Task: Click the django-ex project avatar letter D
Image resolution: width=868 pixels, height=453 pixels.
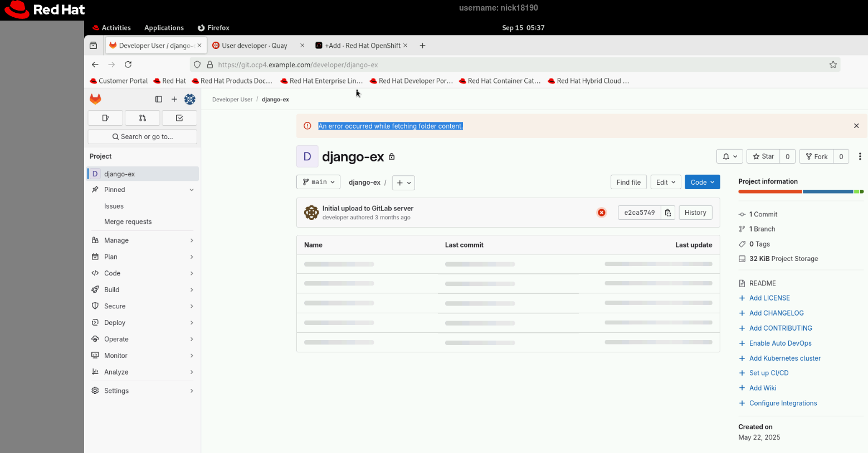Action: coord(307,157)
